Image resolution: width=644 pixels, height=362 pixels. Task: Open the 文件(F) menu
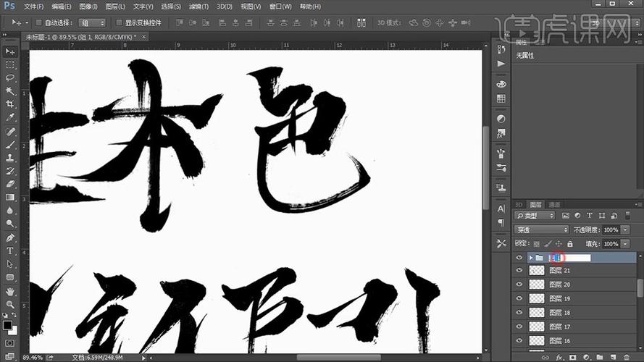click(33, 7)
